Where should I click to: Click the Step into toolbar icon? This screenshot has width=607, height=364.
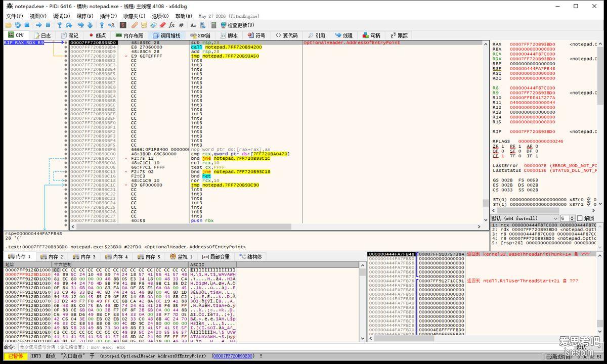(x=59, y=25)
